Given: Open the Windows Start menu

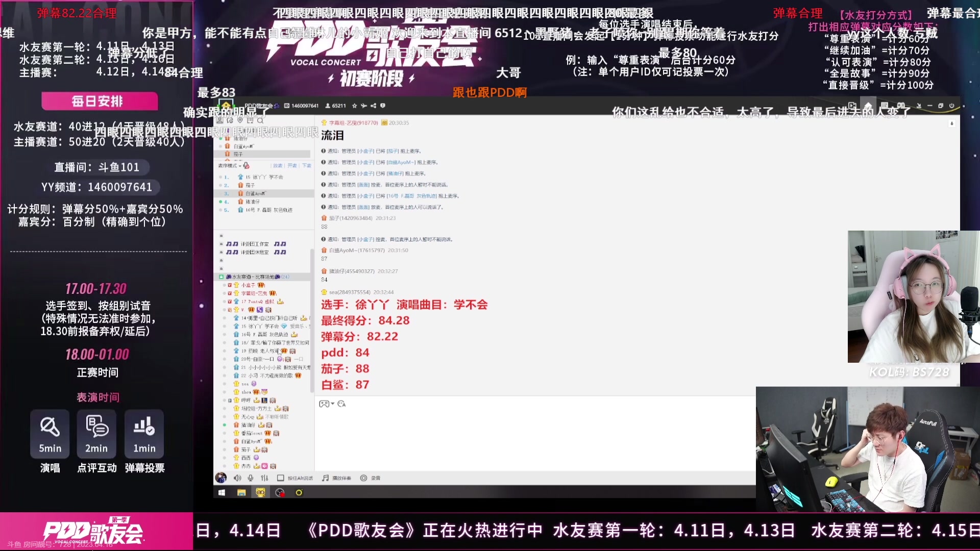Looking at the screenshot, I should point(222,492).
